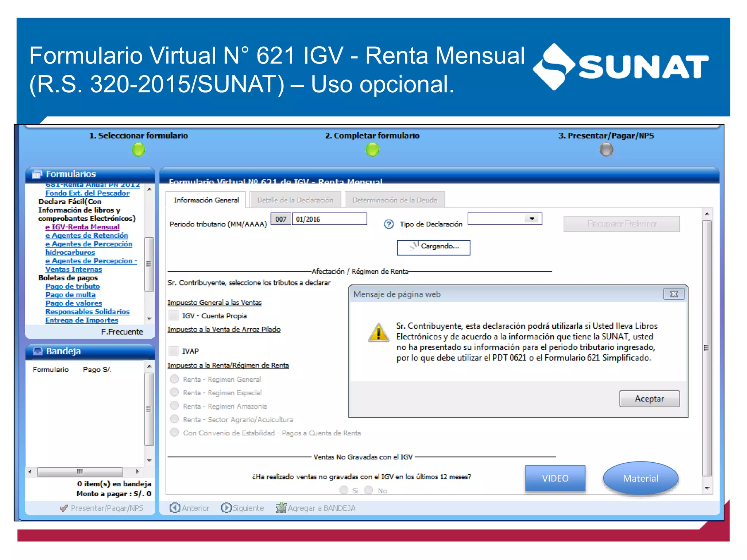Click the green step 1 Seleccionar formulario indicator
Image resolution: width=747 pixels, height=560 pixels.
(x=138, y=149)
